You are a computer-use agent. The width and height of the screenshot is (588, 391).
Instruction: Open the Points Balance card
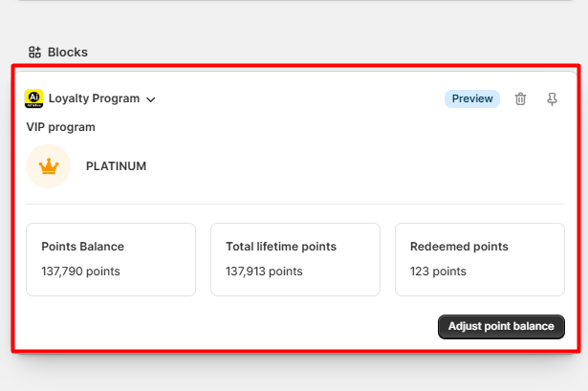(111, 259)
